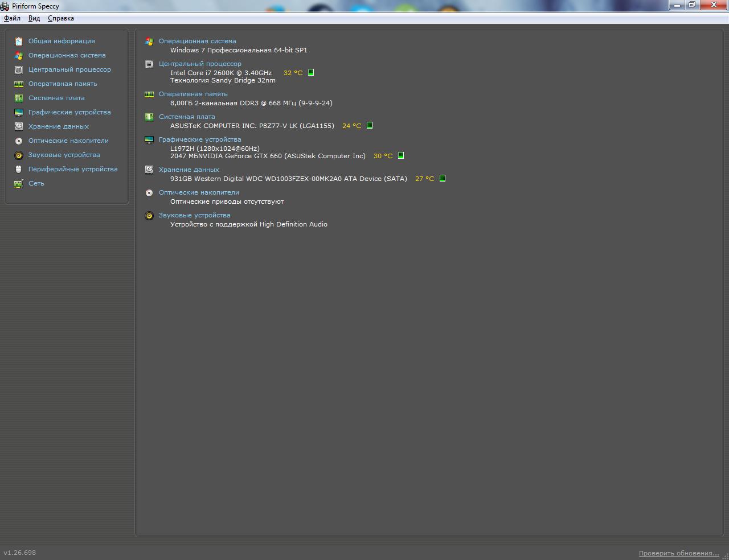The width and height of the screenshot is (729, 560).
Task: Click the hard drive icon beside Хранение данных in sidebar
Action: pyautogui.click(x=19, y=126)
